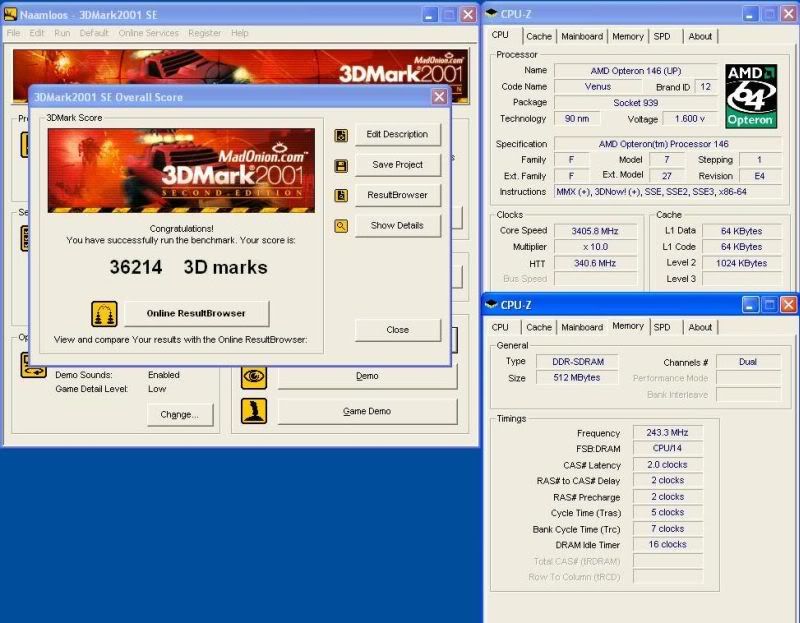
Task: Open the Help menu
Action: 239,33
